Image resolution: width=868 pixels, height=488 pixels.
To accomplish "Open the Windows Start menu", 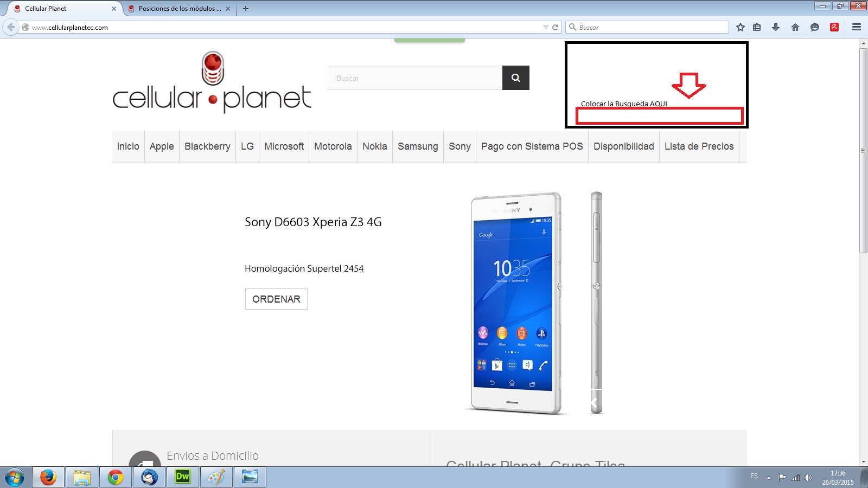I will click(x=15, y=478).
